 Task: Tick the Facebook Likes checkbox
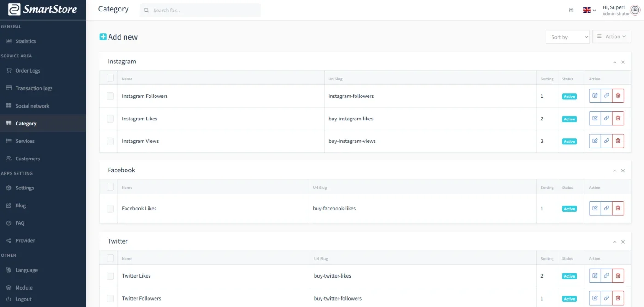point(110,209)
